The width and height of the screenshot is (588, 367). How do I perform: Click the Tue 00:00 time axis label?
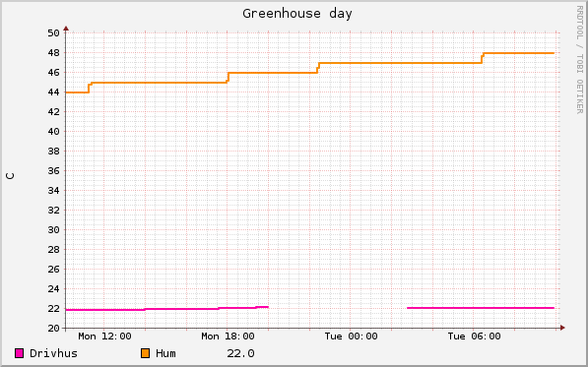351,336
